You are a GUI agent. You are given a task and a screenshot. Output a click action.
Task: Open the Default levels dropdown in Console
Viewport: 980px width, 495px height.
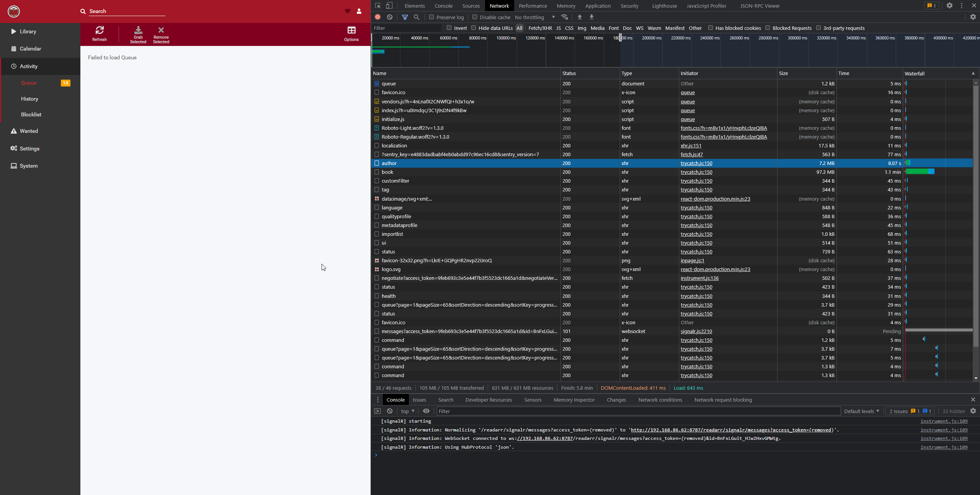click(x=861, y=411)
